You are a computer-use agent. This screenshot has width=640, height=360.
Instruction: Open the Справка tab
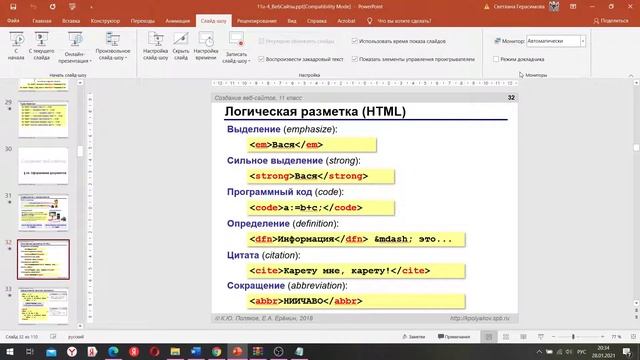coord(317,21)
